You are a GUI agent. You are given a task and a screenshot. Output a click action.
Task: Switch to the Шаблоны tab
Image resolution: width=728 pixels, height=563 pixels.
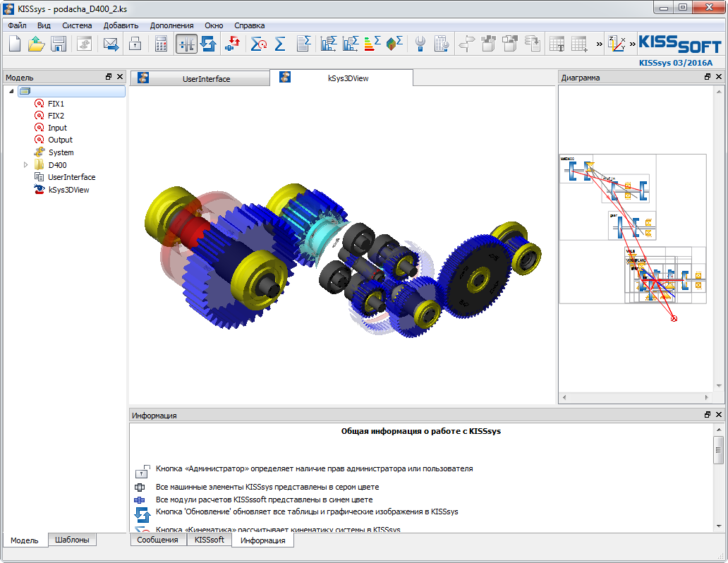(72, 540)
